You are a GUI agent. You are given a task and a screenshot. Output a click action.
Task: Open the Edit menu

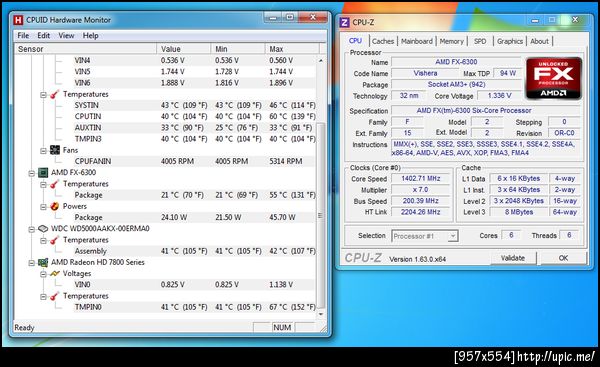tap(43, 36)
